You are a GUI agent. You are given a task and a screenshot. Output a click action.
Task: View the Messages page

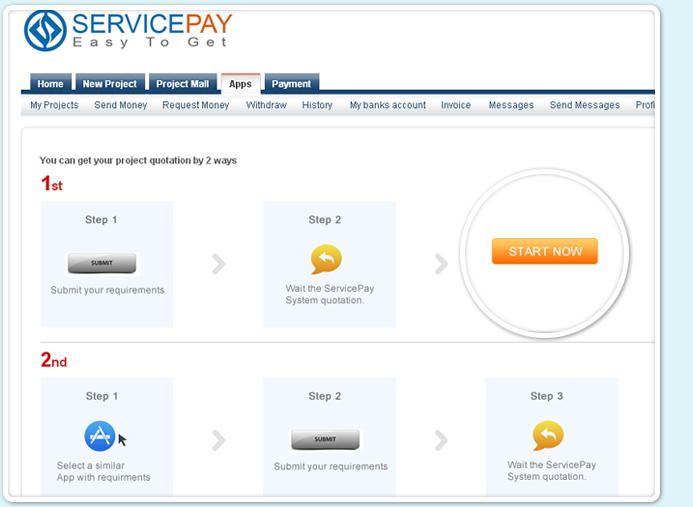pos(511,105)
